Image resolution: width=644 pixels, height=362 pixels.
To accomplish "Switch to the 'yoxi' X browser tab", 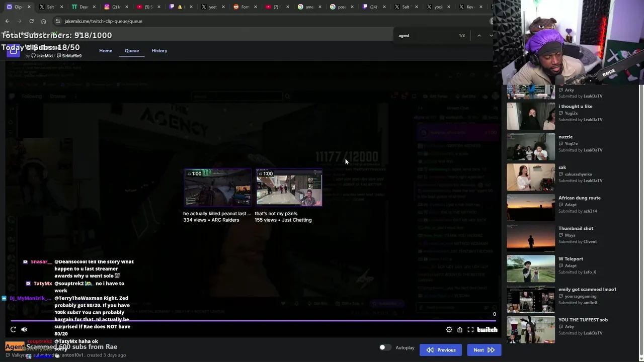I will pyautogui.click(x=438, y=7).
